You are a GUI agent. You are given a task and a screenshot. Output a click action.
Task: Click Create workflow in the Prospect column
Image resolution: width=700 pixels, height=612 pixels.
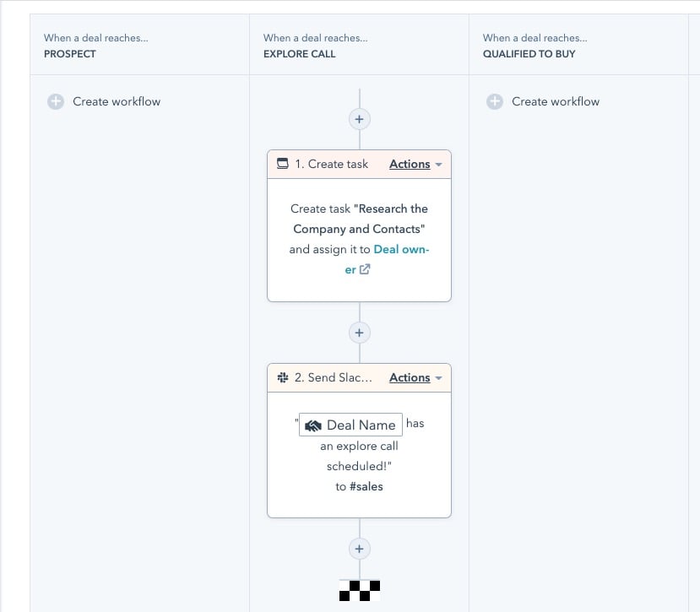pos(117,100)
